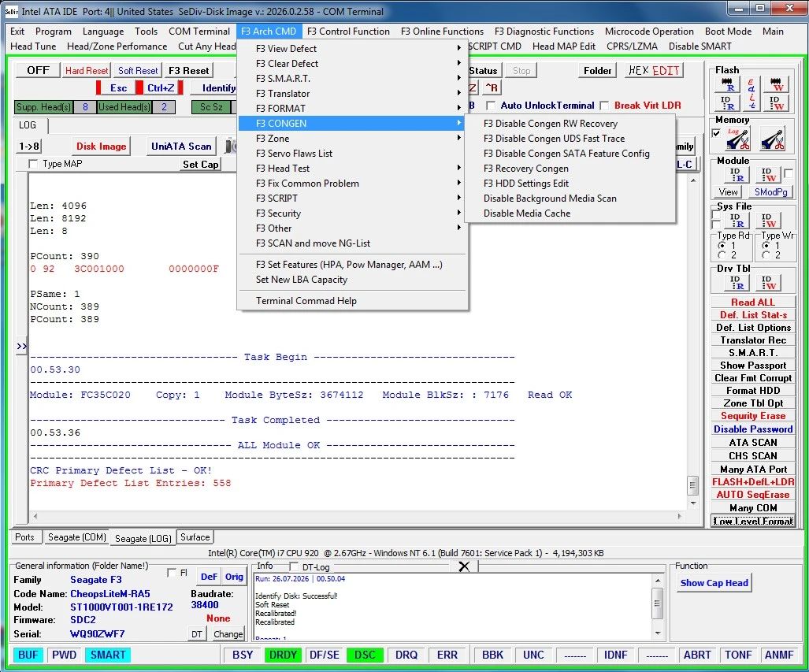Toggle the FI checkbox in General information

pos(172,573)
